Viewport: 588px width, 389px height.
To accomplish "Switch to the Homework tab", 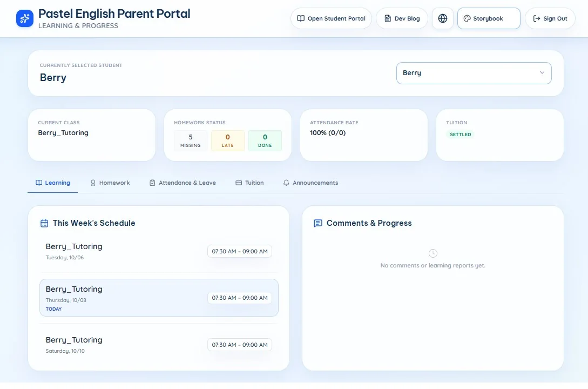I will click(110, 183).
